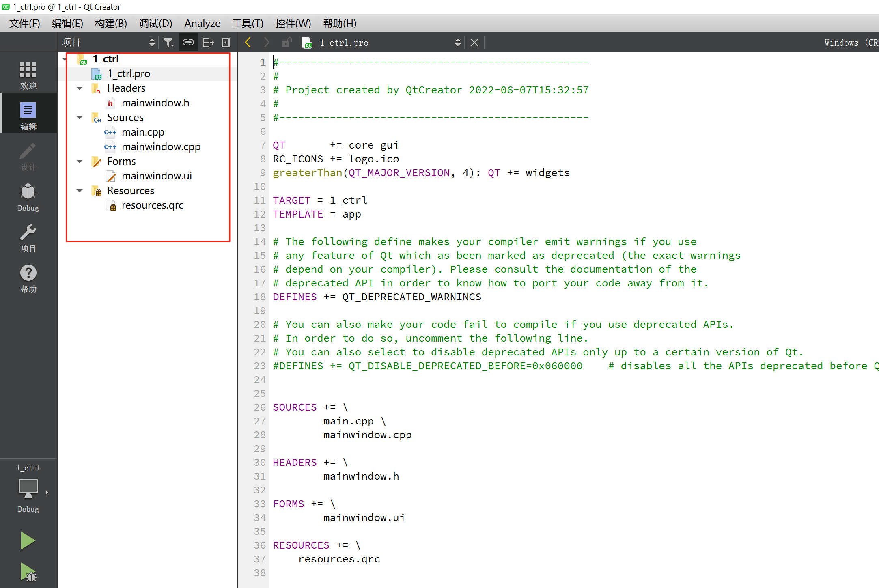Open Projects (项目) mode with wrench icon
The image size is (879, 588).
point(28,237)
